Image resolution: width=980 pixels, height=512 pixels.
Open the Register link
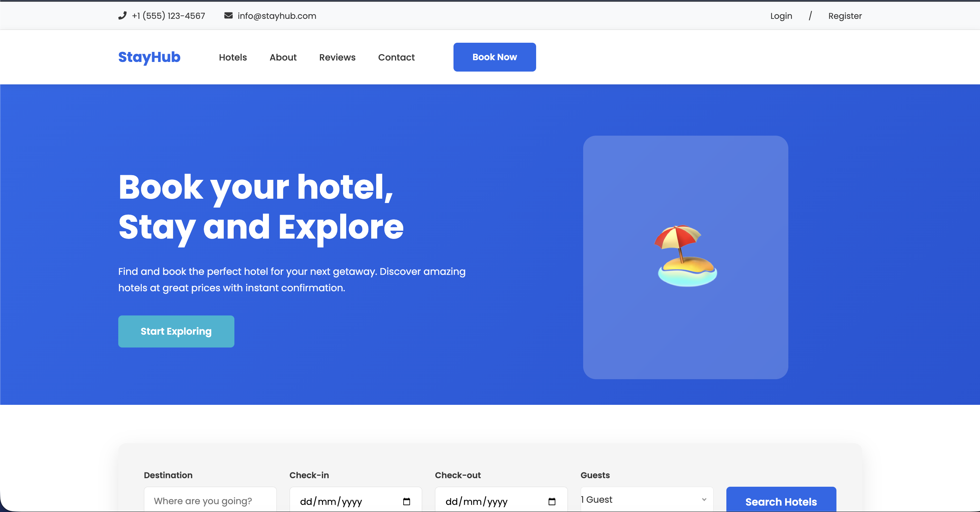coord(845,16)
